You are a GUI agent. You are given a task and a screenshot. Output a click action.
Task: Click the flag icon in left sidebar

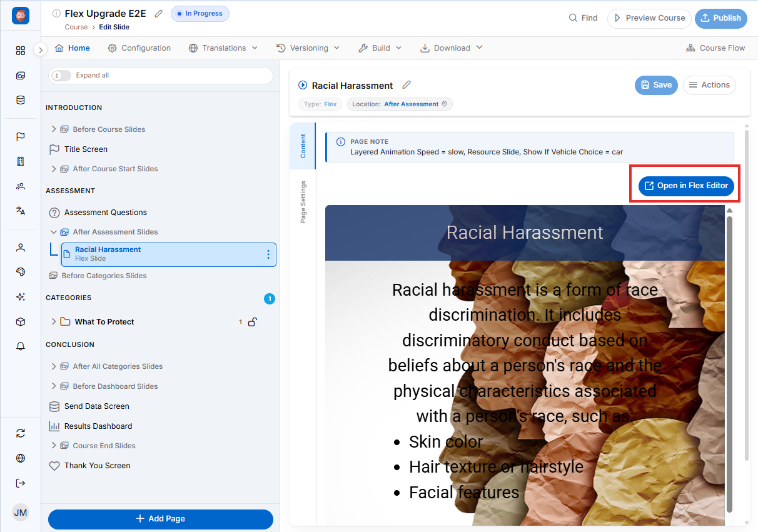tap(21, 137)
